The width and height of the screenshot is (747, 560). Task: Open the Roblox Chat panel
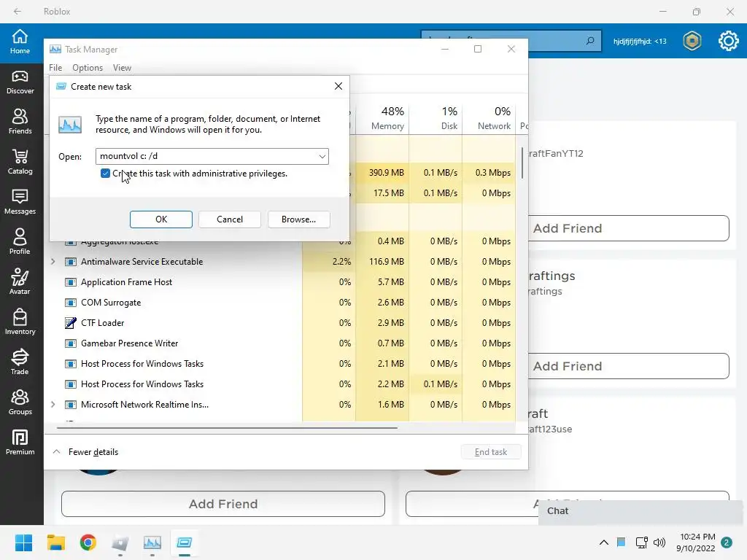click(x=640, y=511)
